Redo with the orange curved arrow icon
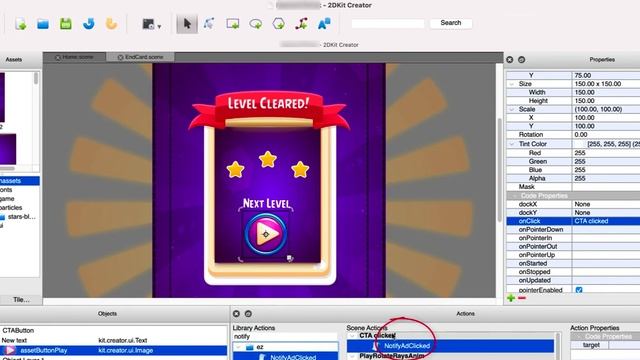The width and height of the screenshot is (640, 360). tap(111, 24)
